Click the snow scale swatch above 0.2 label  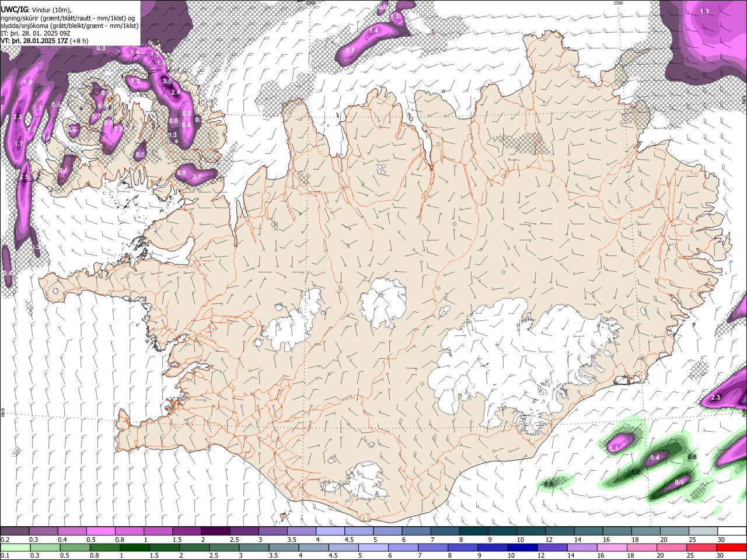pyautogui.click(x=15, y=531)
